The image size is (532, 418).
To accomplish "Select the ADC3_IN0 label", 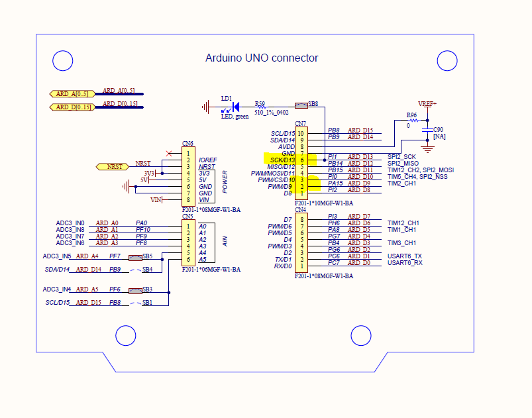I will (70, 223).
